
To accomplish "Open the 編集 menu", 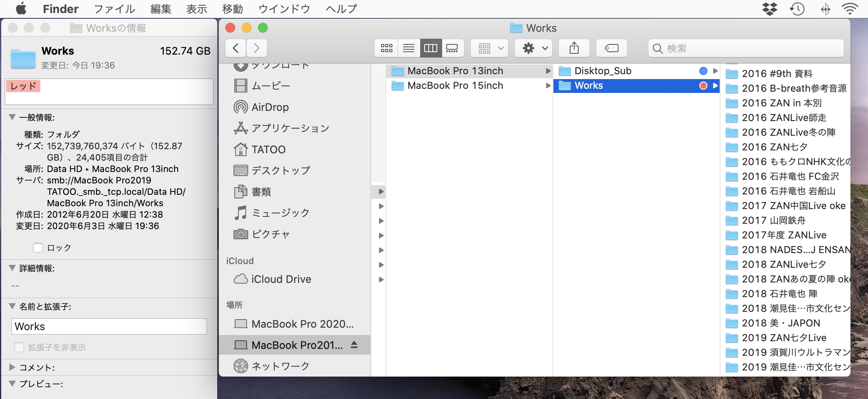I will pyautogui.click(x=161, y=9).
